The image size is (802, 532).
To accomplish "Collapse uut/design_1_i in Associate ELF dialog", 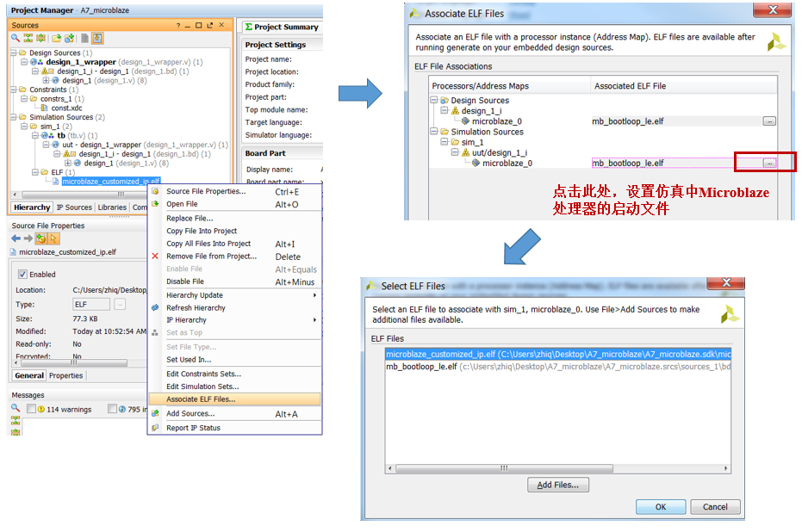I will tap(455, 152).
